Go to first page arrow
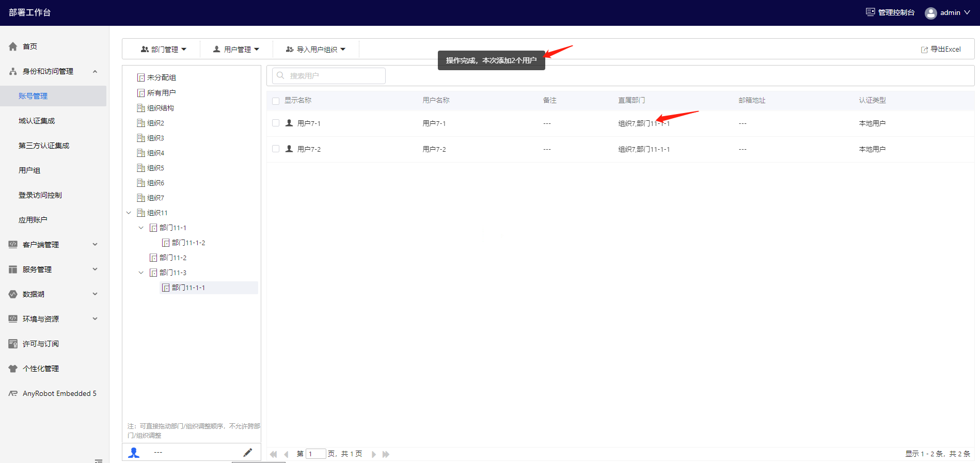 click(273, 454)
